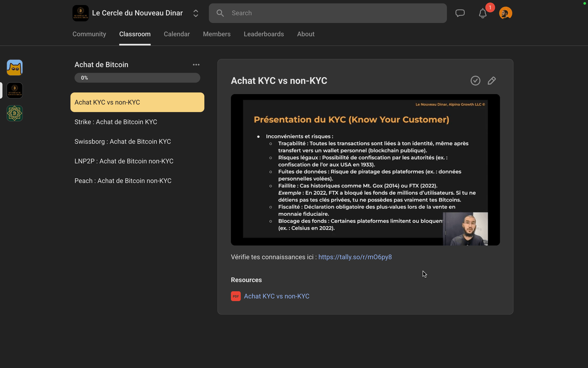
Task: Click the lesson heading Achat KYC vs non-KYC
Action: tap(279, 81)
